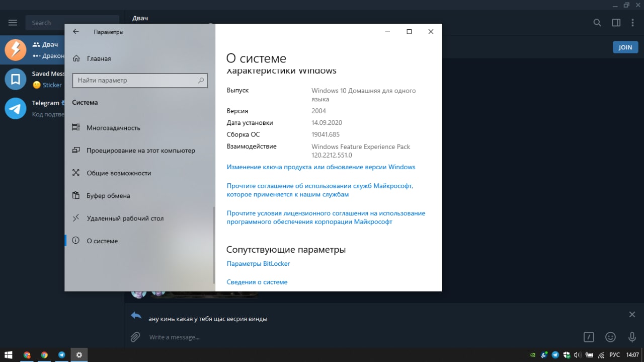
Task: Click the Settings sidebar scrollbar
Action: coord(214,245)
